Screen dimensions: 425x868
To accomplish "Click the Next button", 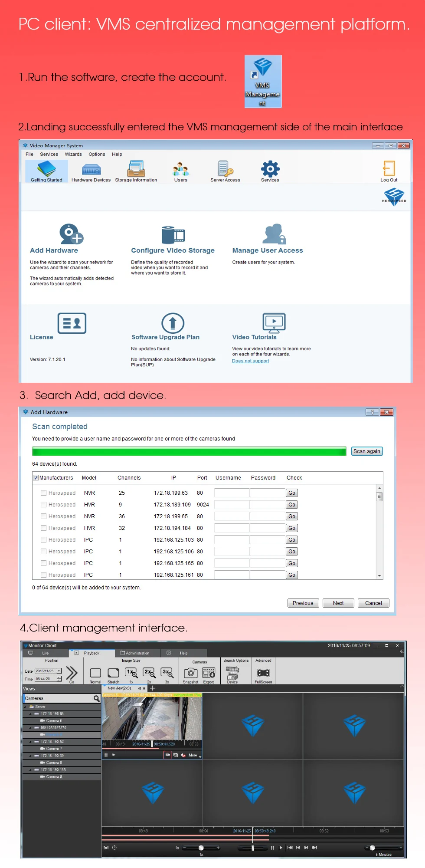I will (338, 603).
